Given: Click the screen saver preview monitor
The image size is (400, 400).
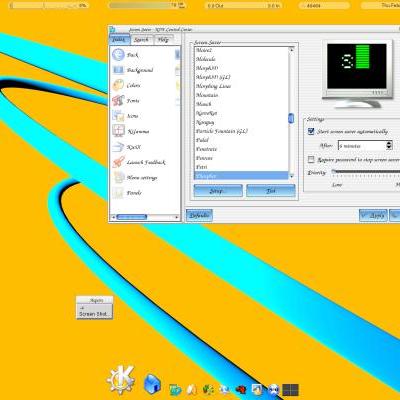Looking at the screenshot, I should 357,74.
